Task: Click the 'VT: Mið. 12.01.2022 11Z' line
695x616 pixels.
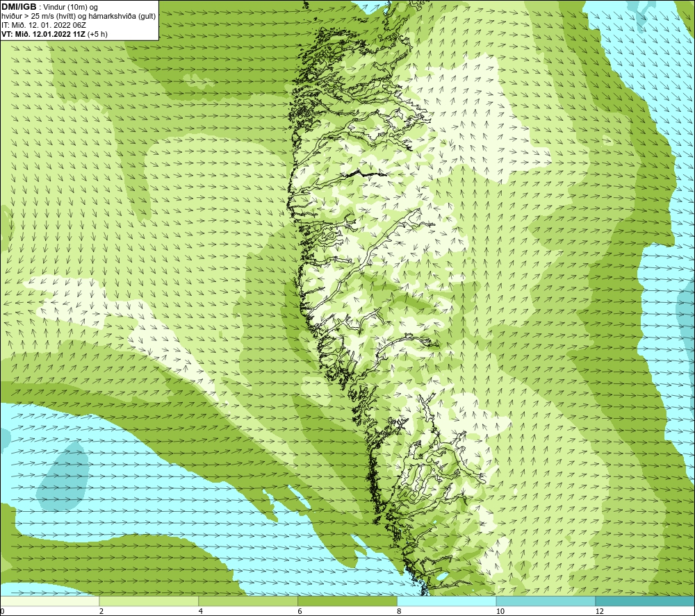Action: tap(43, 34)
